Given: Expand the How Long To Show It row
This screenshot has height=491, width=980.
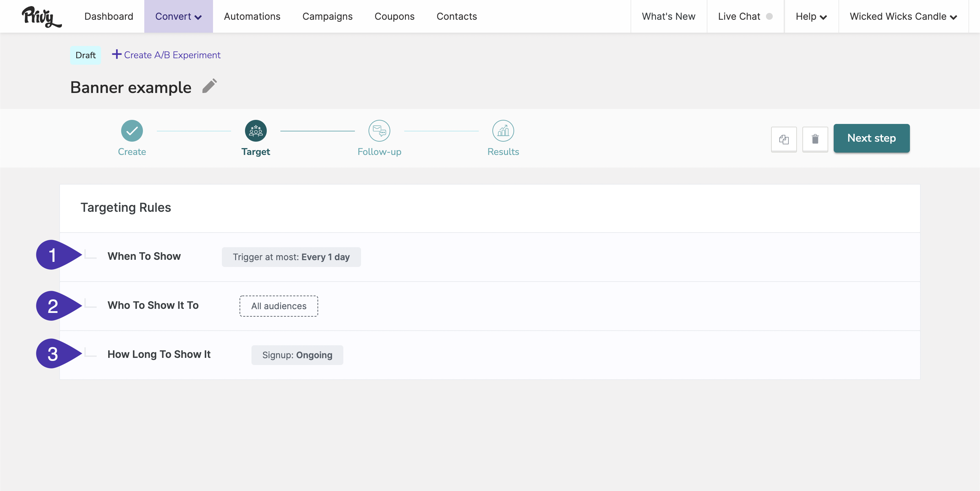Looking at the screenshot, I should 490,355.
